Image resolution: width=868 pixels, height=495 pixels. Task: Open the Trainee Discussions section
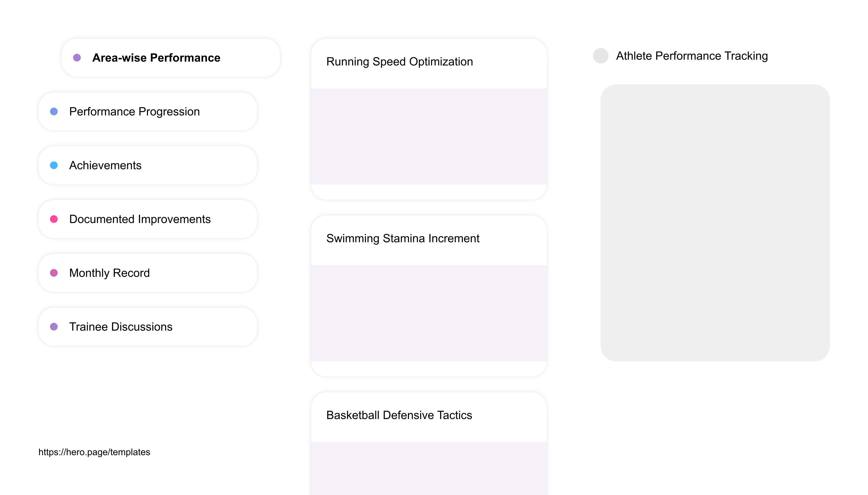click(121, 327)
